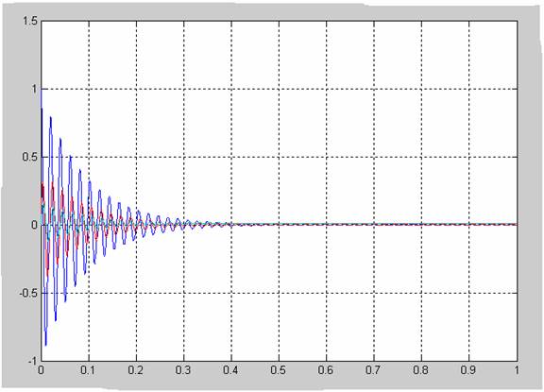Click the x-axis tick label 0.7
544x392 pixels.
[x=373, y=370]
